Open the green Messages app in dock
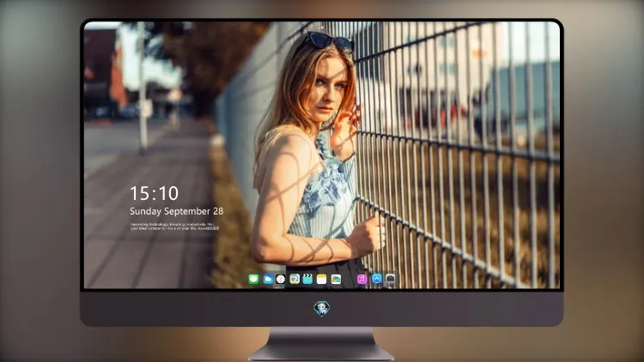This screenshot has width=644, height=362. [253, 279]
